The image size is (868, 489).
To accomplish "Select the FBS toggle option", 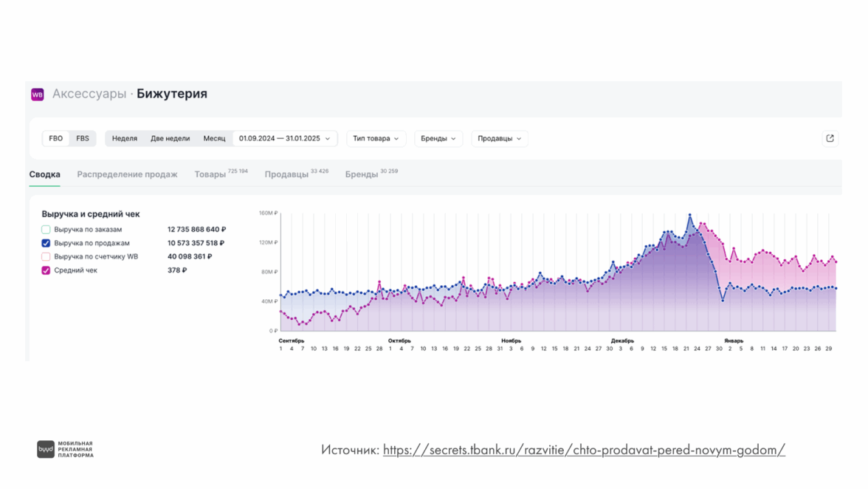I will pos(83,138).
